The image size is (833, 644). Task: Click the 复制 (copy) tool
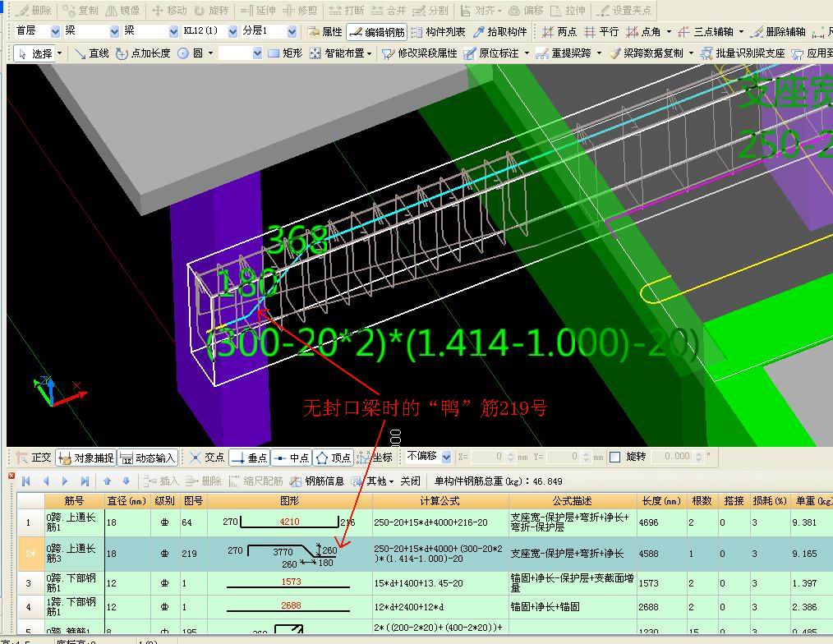point(81,11)
